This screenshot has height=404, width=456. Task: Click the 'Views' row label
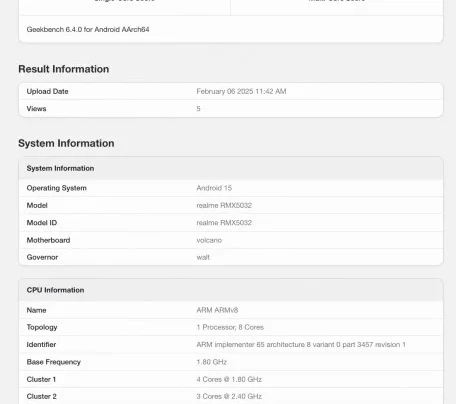36,109
